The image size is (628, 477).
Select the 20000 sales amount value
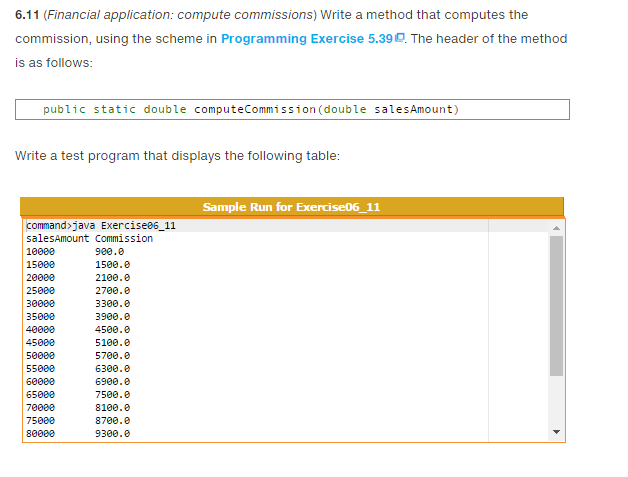point(40,278)
